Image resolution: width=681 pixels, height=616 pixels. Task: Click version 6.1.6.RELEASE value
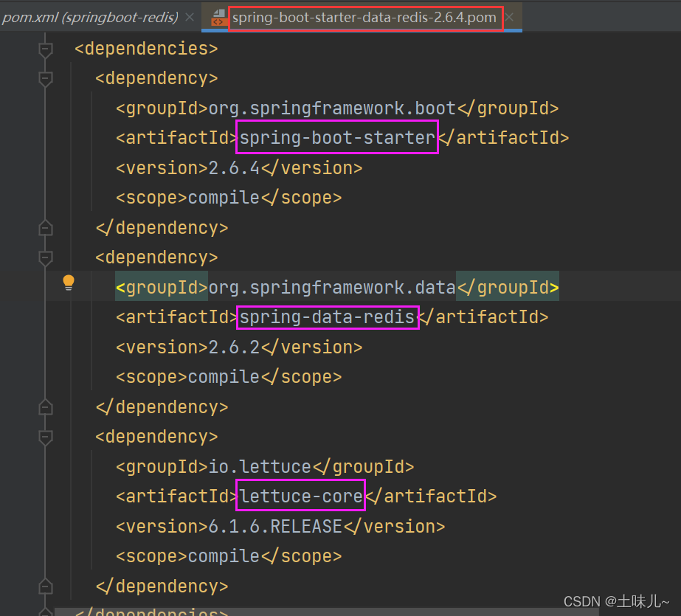click(275, 527)
